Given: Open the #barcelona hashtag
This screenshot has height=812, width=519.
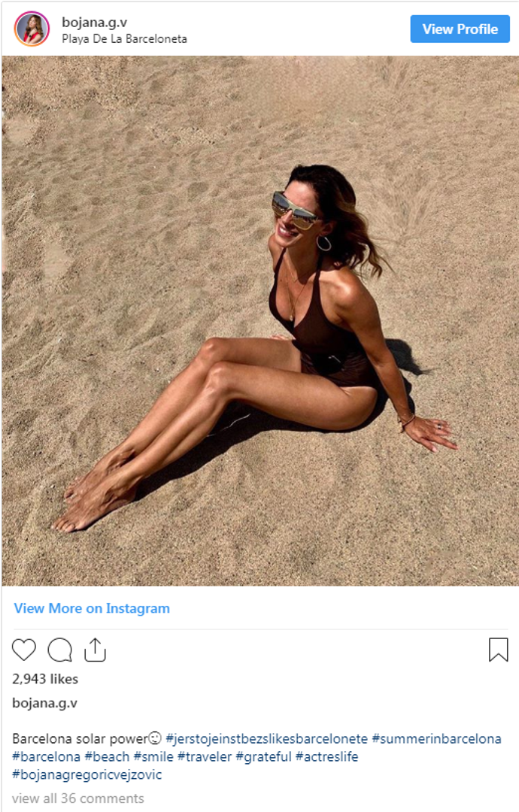Looking at the screenshot, I should pyautogui.click(x=46, y=756).
